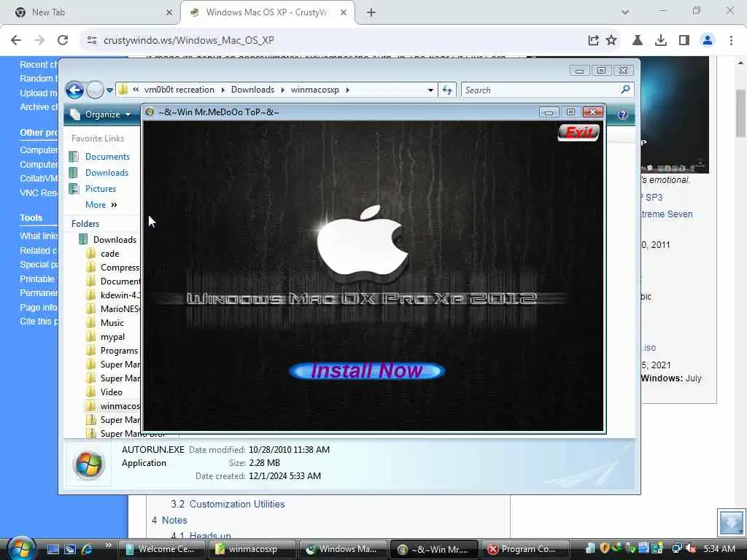The height and width of the screenshot is (560, 747).
Task: Select winmacos folder in tree
Action: click(x=120, y=405)
